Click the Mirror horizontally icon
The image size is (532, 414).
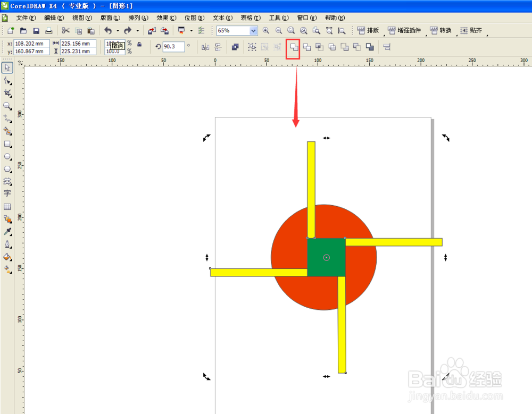point(205,47)
